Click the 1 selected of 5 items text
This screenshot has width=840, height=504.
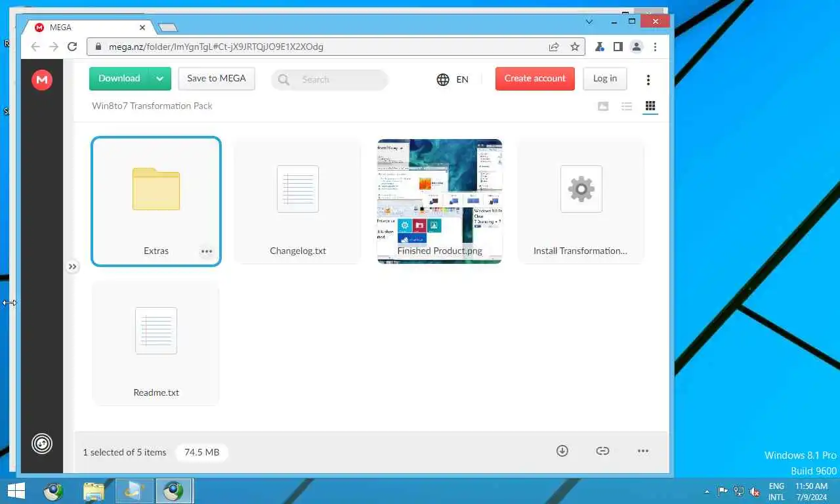125,452
